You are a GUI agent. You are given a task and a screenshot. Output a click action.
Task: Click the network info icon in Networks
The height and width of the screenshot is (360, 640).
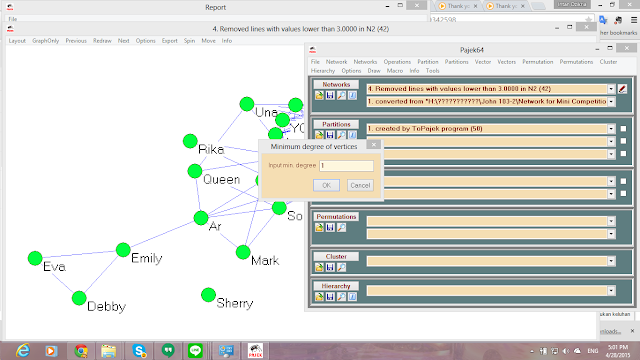352,96
